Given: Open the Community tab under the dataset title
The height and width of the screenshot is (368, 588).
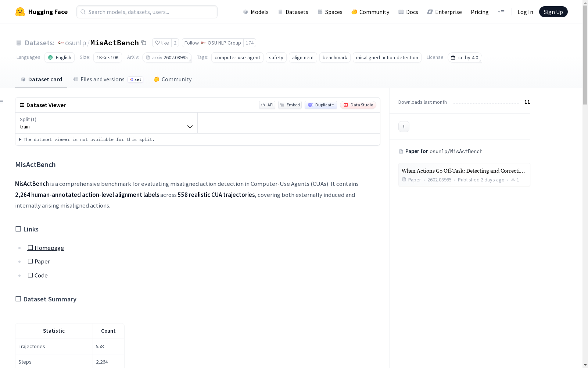Looking at the screenshot, I should (x=173, y=79).
